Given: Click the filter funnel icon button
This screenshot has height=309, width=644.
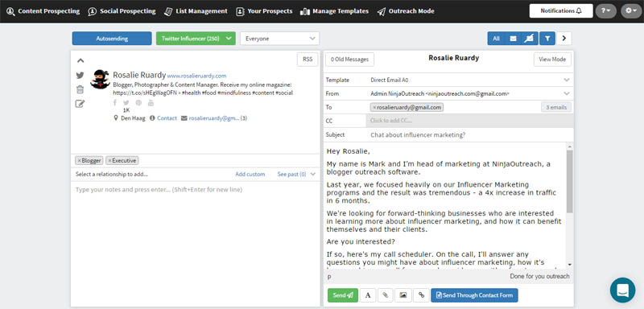Looking at the screenshot, I should pyautogui.click(x=547, y=39).
